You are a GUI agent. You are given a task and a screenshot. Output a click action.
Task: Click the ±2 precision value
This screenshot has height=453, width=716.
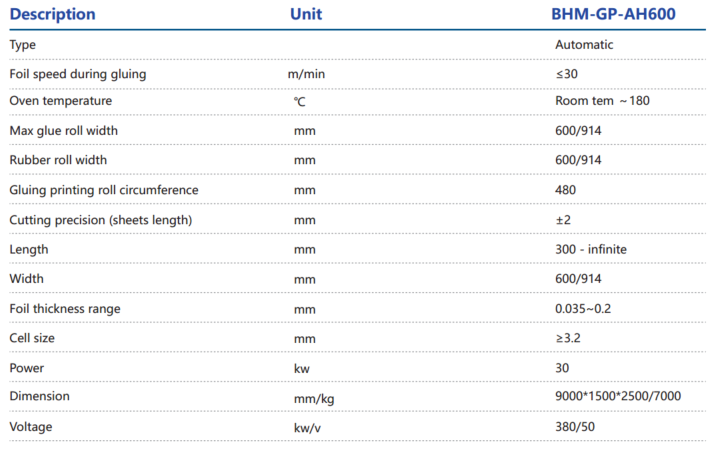[x=564, y=220]
